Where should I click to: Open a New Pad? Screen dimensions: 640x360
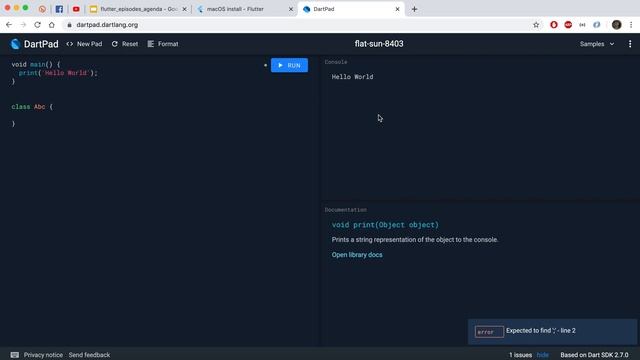(x=84, y=44)
